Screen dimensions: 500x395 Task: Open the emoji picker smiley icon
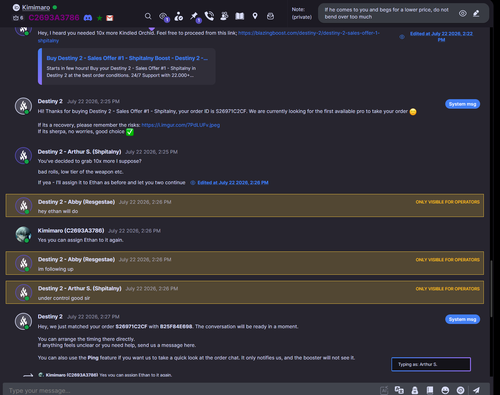click(x=445, y=390)
